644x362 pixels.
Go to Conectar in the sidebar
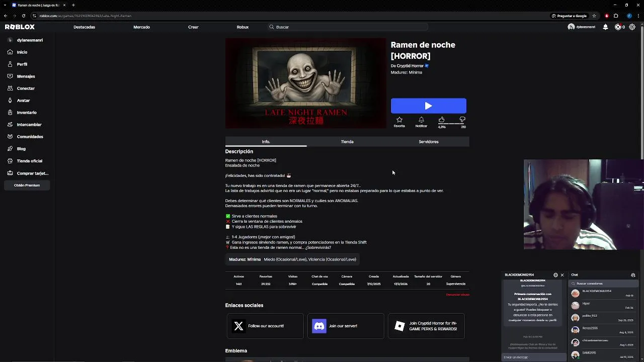25,88
